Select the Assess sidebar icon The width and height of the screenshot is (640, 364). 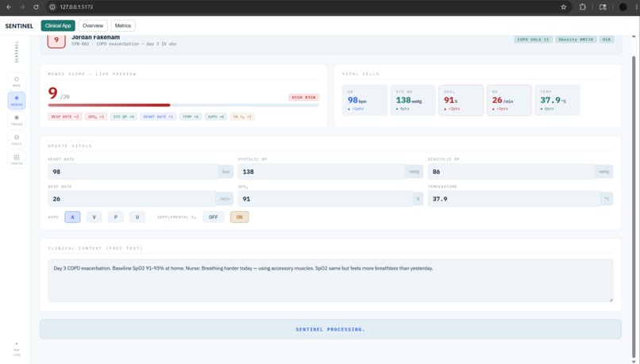(17, 101)
